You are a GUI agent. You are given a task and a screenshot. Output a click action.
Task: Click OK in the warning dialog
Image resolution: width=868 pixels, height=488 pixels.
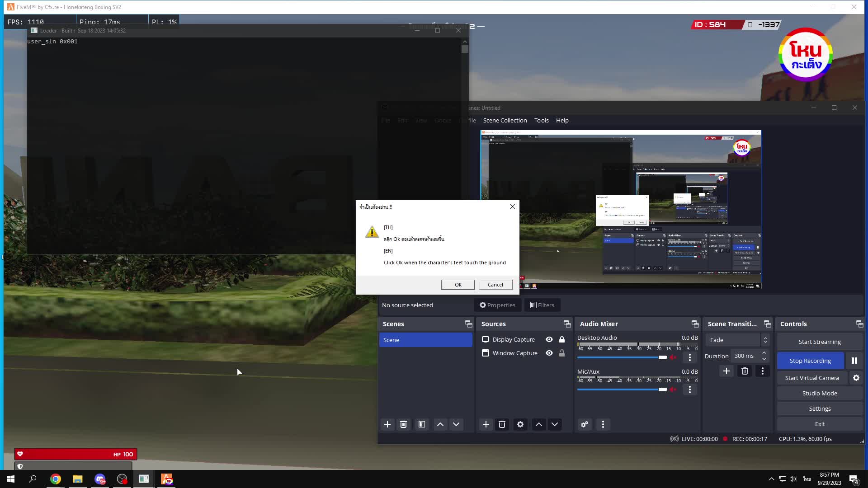point(458,285)
